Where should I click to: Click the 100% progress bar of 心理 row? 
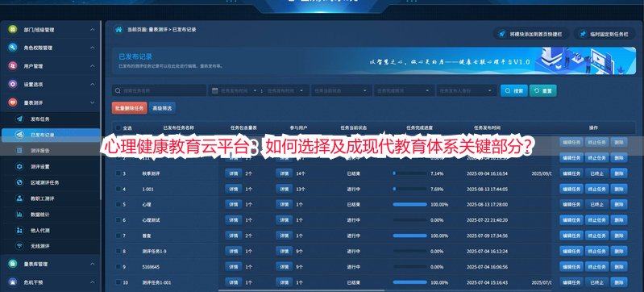(x=409, y=204)
